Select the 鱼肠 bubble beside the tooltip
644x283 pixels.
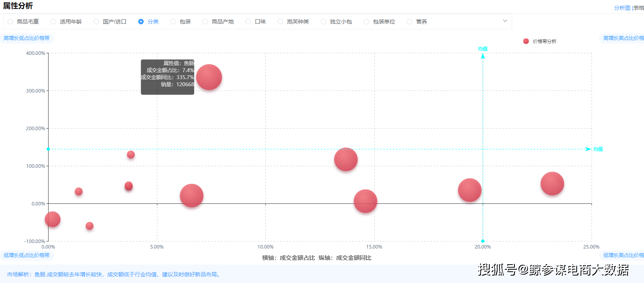[x=209, y=77]
